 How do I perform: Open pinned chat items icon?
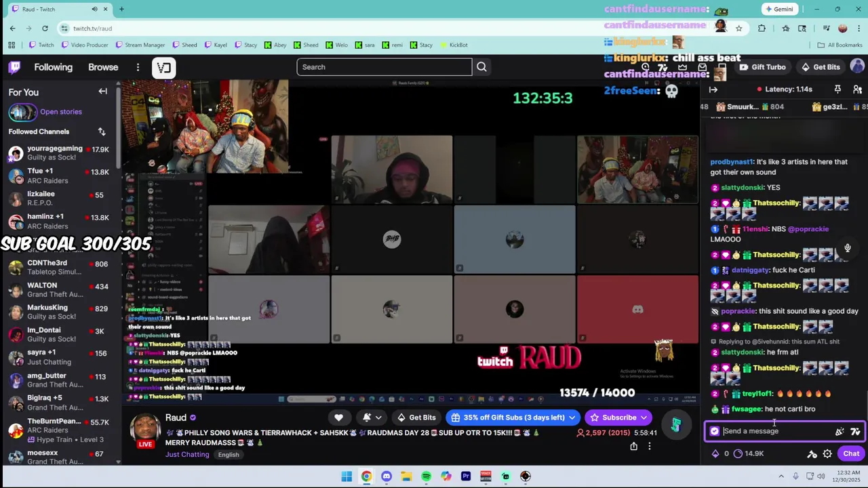[x=837, y=89]
